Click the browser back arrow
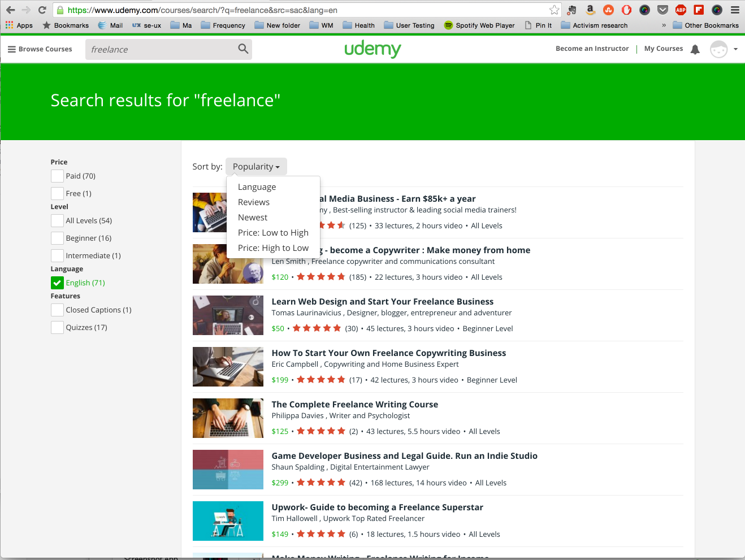This screenshot has height=560, width=745. click(10, 10)
